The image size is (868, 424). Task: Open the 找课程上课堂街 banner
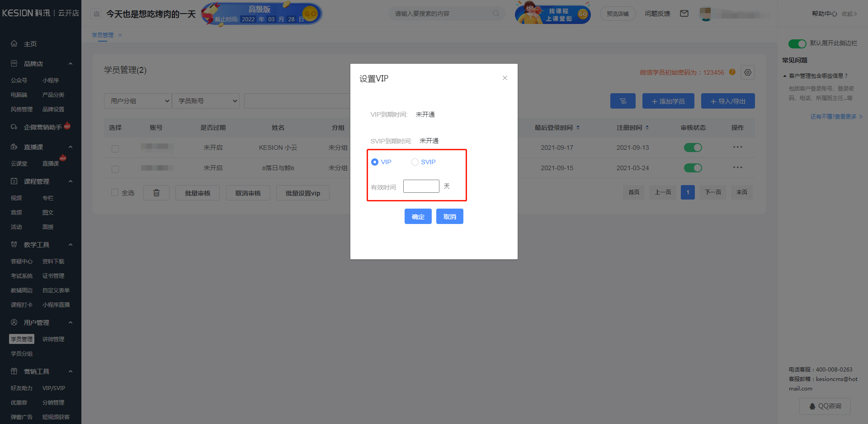(x=552, y=13)
